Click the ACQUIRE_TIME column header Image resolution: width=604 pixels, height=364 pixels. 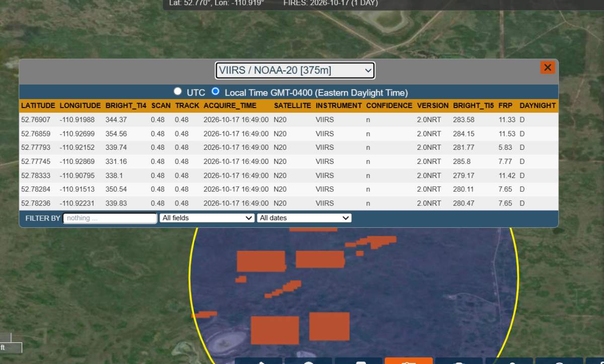click(x=230, y=106)
